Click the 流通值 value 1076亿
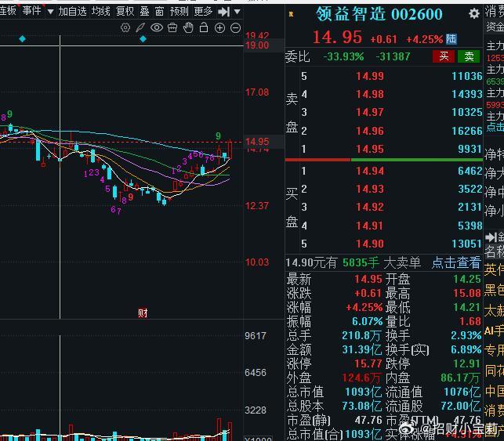504x441 pixels. [462, 392]
